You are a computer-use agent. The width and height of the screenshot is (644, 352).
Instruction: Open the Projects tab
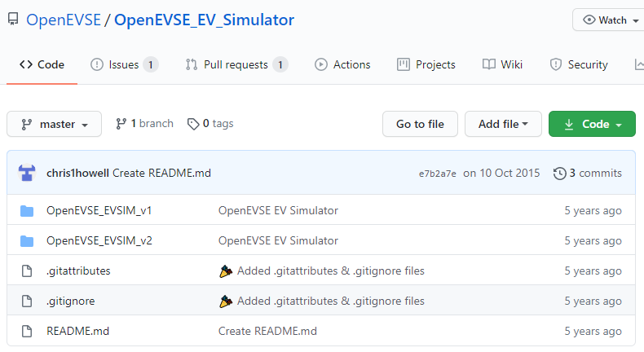426,64
